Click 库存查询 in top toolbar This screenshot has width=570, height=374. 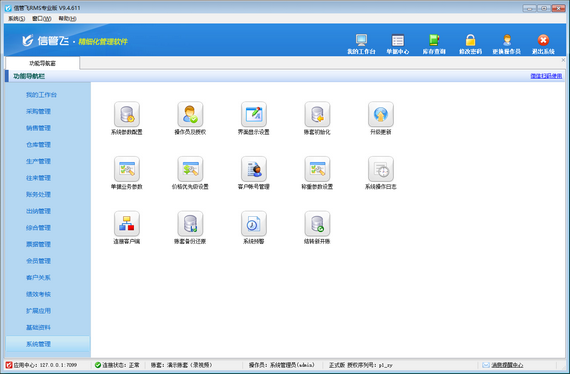click(x=434, y=44)
